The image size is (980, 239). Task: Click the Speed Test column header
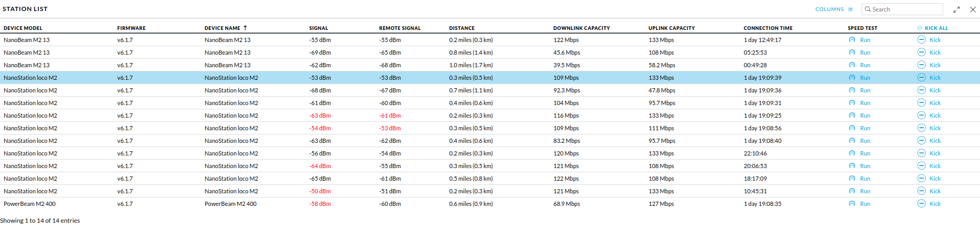(x=863, y=28)
